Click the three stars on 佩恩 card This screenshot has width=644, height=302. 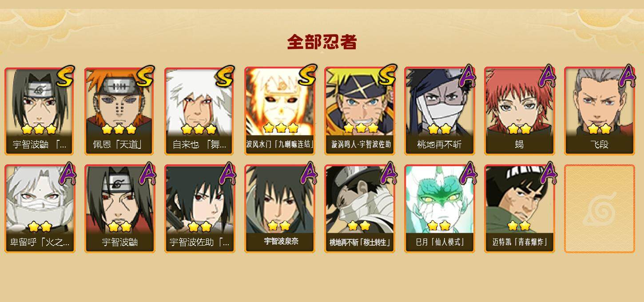point(119,129)
